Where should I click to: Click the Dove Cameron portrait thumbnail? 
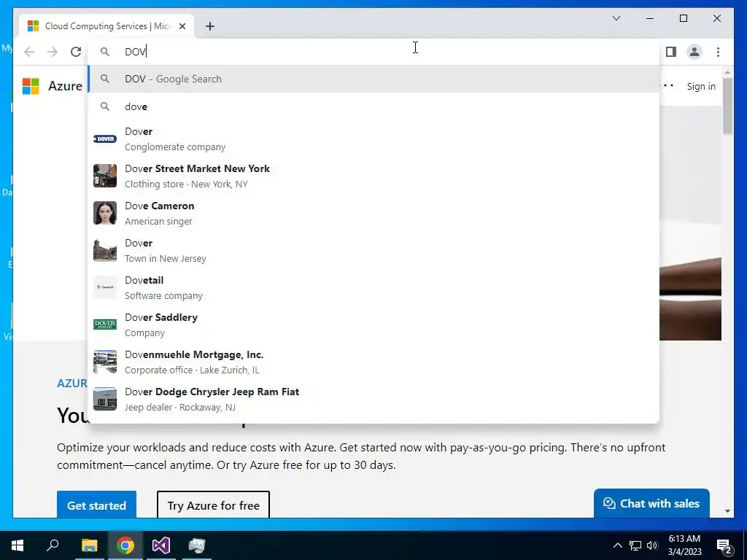105,213
